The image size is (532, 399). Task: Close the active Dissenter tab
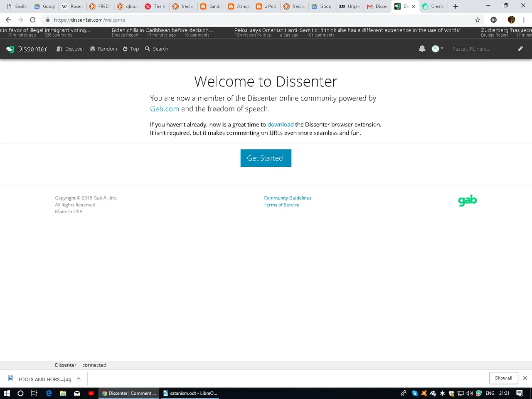coord(413,6)
